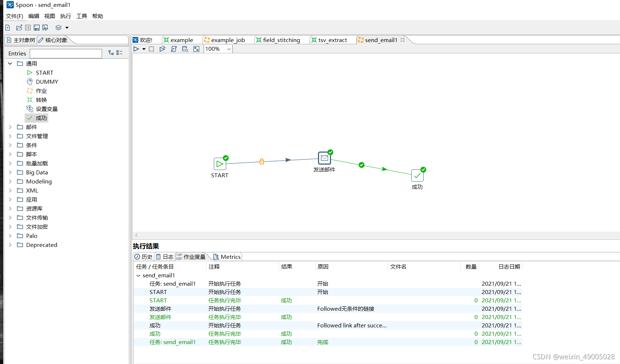620x364 pixels.
Task: Click the open file toolbar icon
Action: [x=19, y=28]
